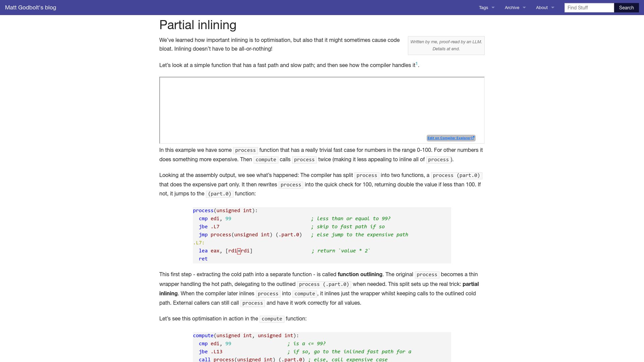Viewport: 644px width, 362px height.
Task: Expand the Archive dropdown menu
Action: point(515,7)
